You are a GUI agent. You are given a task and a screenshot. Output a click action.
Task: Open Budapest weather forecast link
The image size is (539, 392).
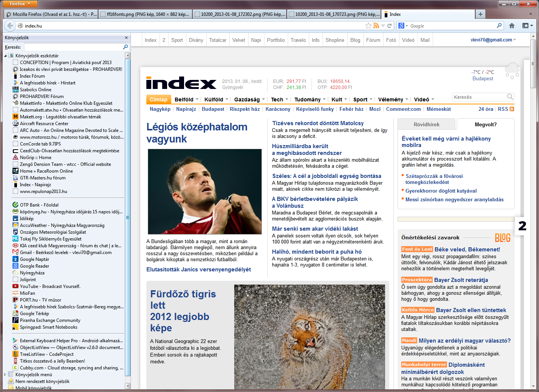pyautogui.click(x=483, y=78)
